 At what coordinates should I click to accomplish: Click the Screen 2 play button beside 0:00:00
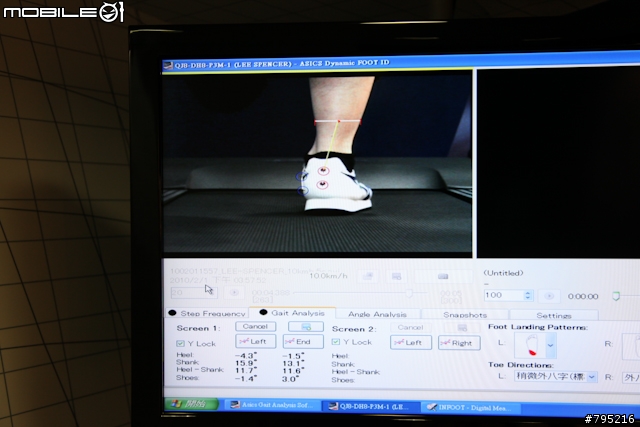click(549, 296)
